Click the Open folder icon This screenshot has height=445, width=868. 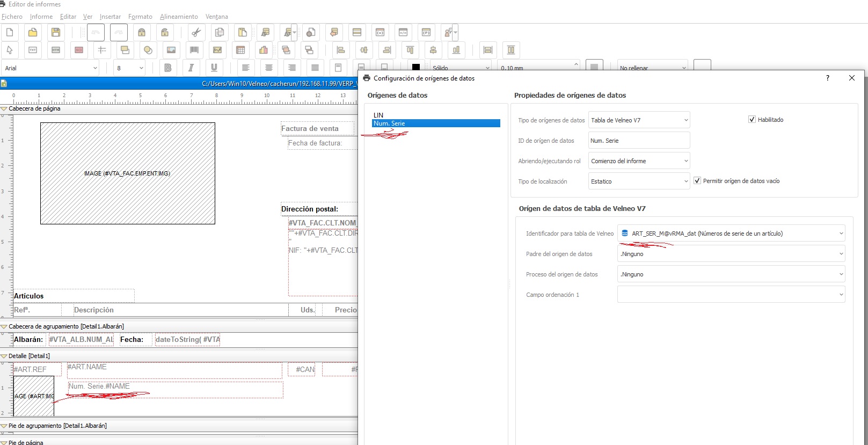click(x=33, y=33)
